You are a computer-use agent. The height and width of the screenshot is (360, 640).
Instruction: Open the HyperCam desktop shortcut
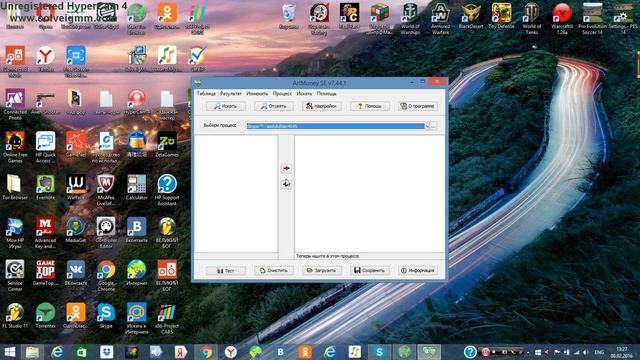136,102
